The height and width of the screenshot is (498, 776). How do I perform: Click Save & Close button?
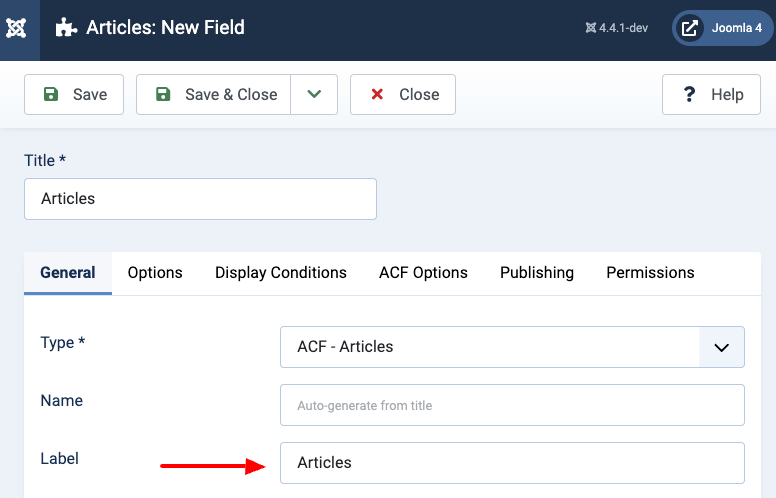[x=214, y=94]
